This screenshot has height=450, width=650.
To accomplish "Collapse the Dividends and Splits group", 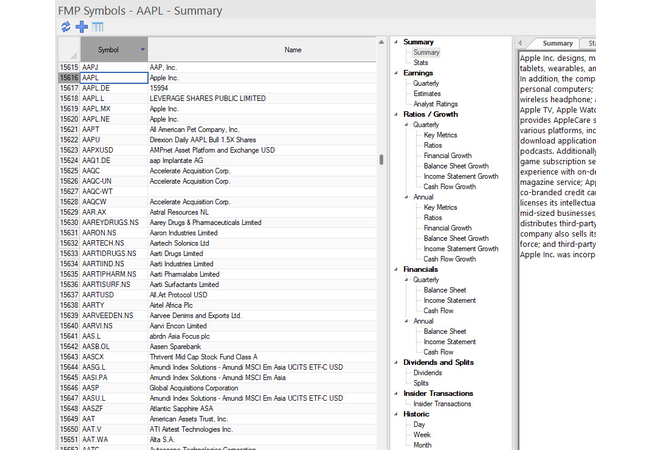I will [396, 363].
